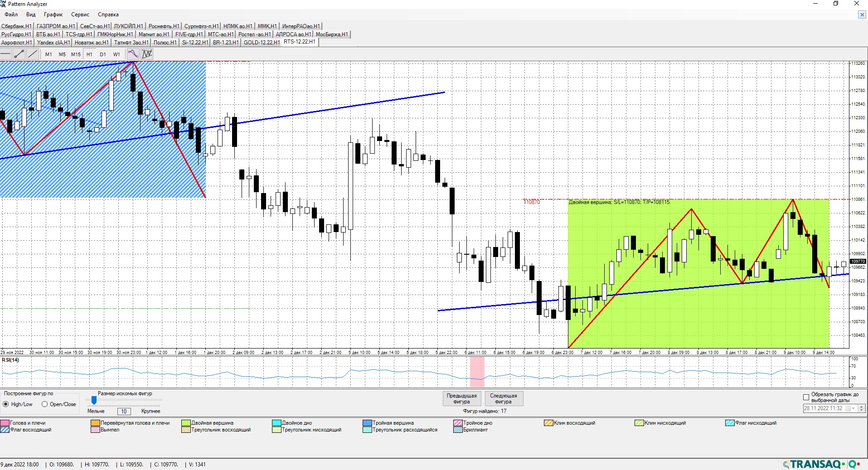Click the Бриллиант hatched swatch
This screenshot has width=868, height=470.
(458, 430)
